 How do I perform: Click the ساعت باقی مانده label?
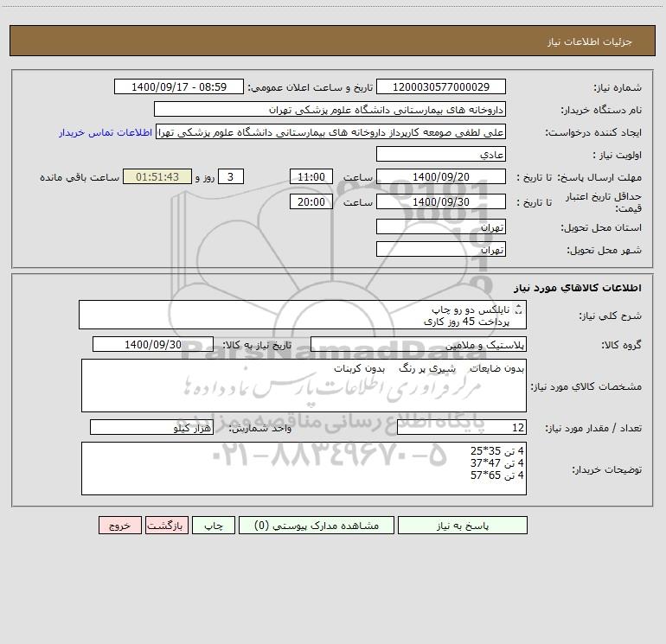pos(80,177)
